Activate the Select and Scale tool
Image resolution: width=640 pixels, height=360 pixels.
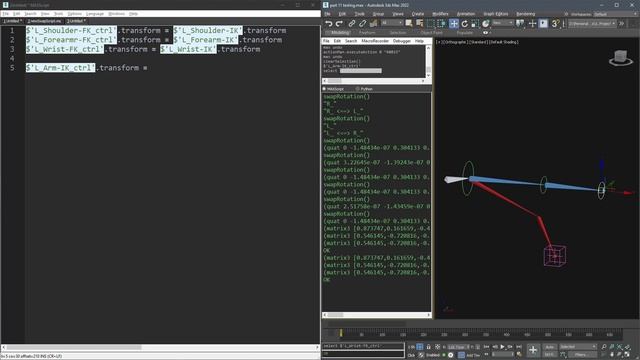click(475, 24)
